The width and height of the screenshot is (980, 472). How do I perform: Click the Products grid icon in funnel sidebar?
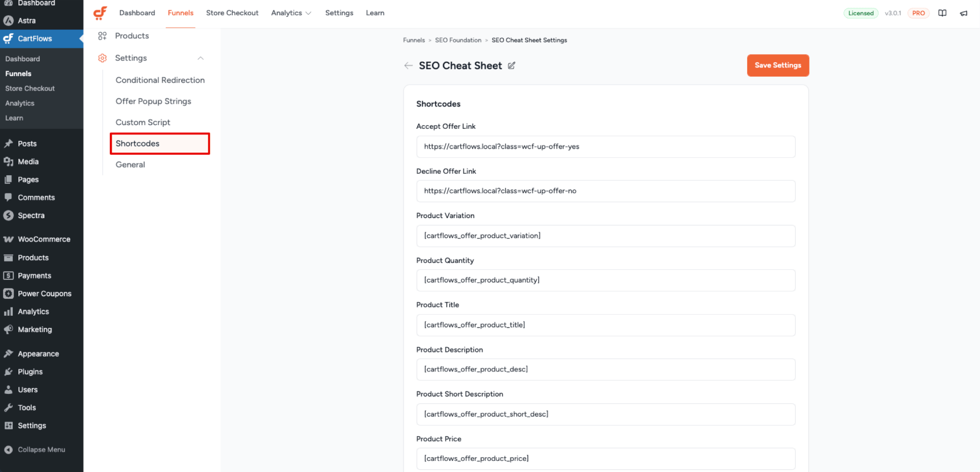click(103, 36)
